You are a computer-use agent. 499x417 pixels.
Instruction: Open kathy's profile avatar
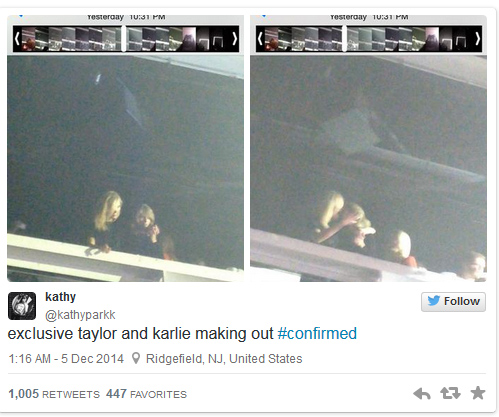(x=22, y=306)
